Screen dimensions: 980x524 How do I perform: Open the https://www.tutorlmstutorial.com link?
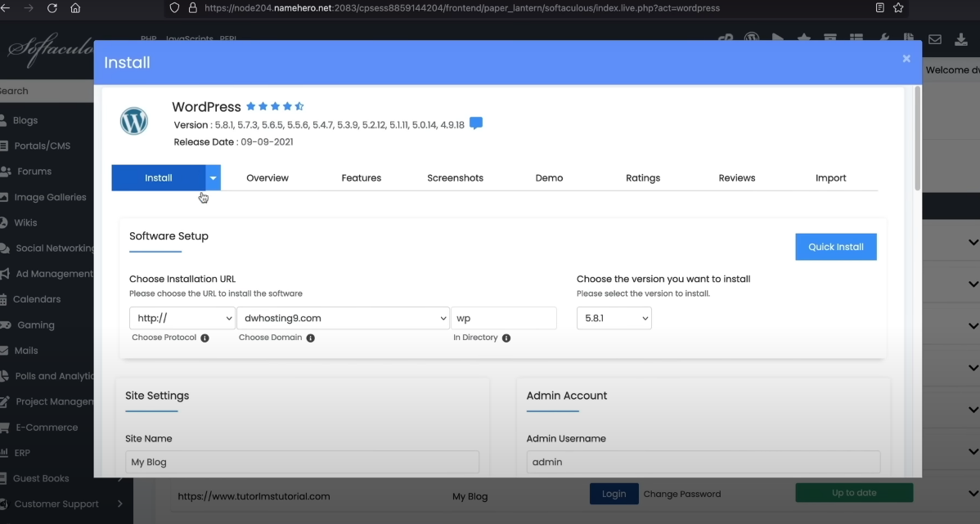pos(254,496)
